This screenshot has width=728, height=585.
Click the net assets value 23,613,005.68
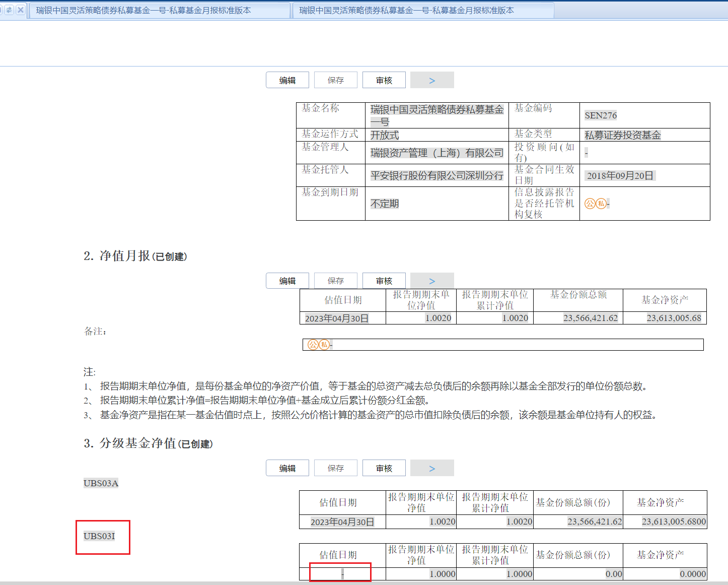(674, 318)
